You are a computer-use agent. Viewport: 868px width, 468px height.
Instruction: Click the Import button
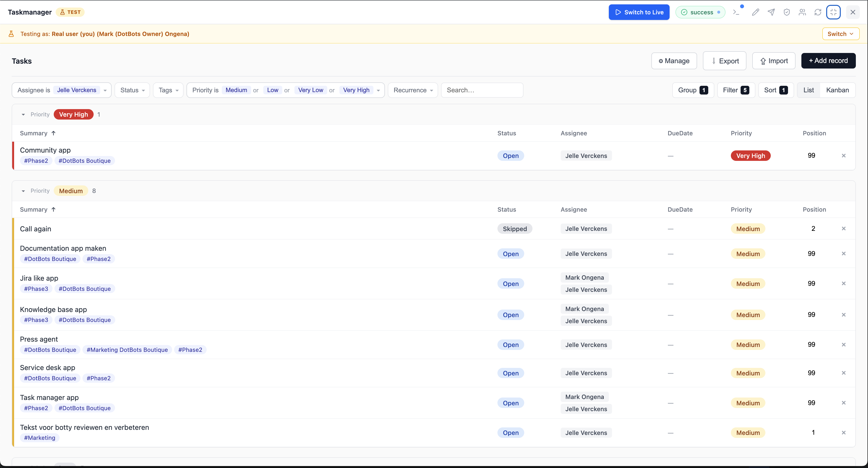774,61
